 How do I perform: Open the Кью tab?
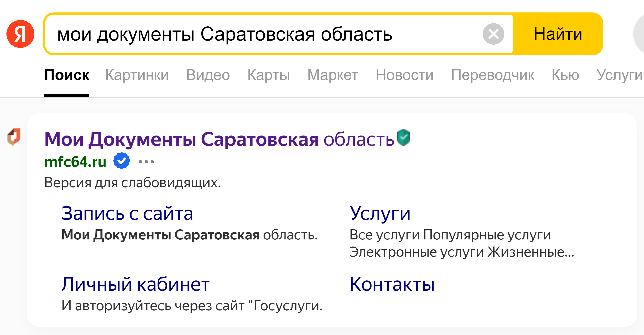565,75
